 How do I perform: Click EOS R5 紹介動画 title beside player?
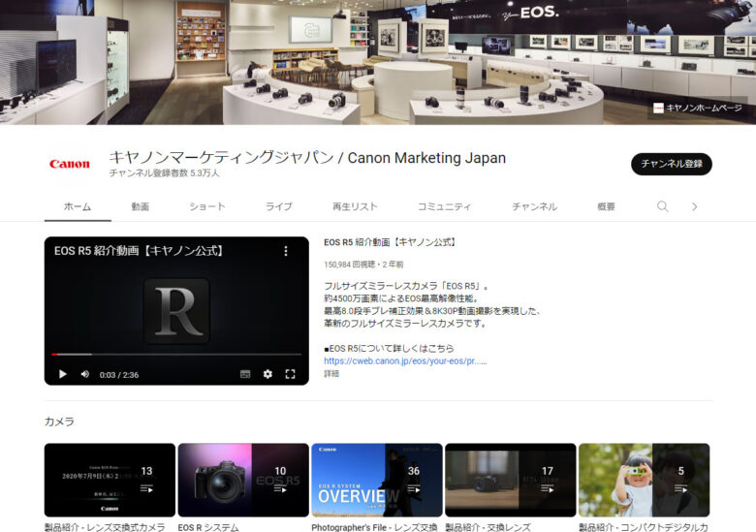pyautogui.click(x=390, y=242)
